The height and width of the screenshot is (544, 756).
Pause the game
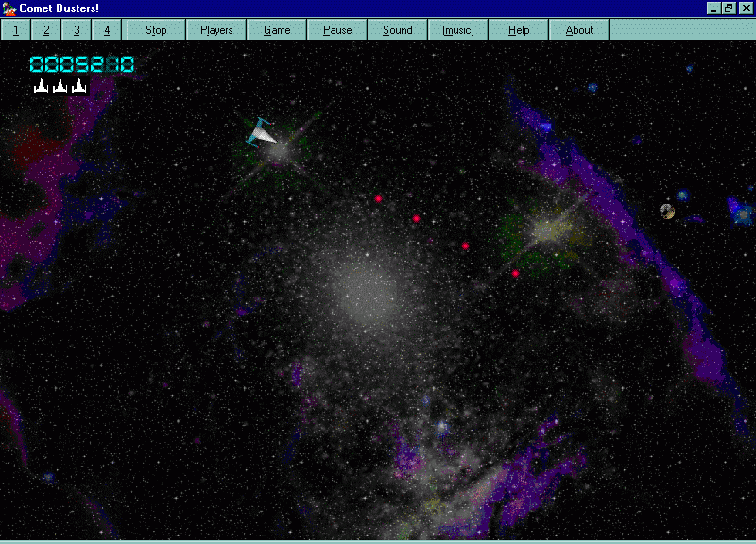tap(336, 29)
